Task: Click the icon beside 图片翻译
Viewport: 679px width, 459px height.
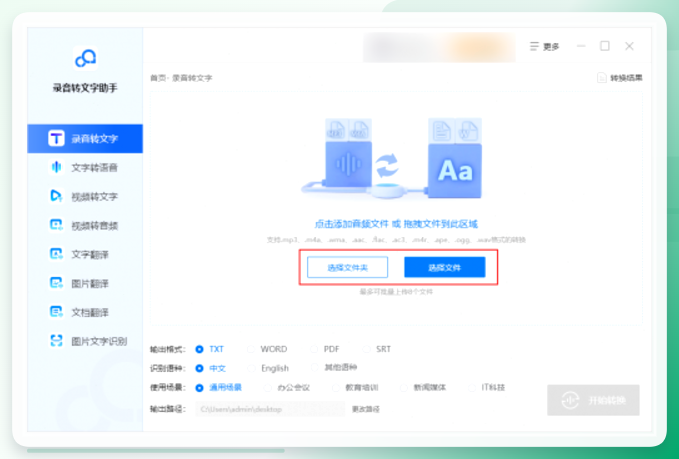Action: coord(56,283)
